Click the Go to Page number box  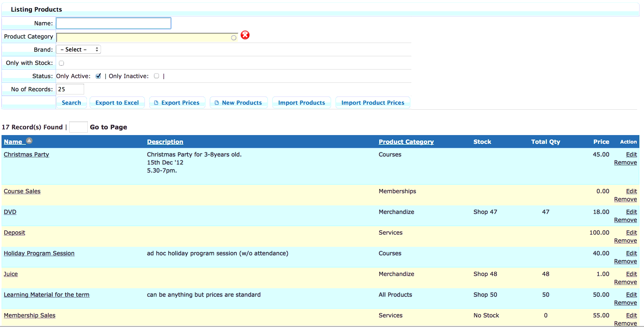click(x=78, y=127)
